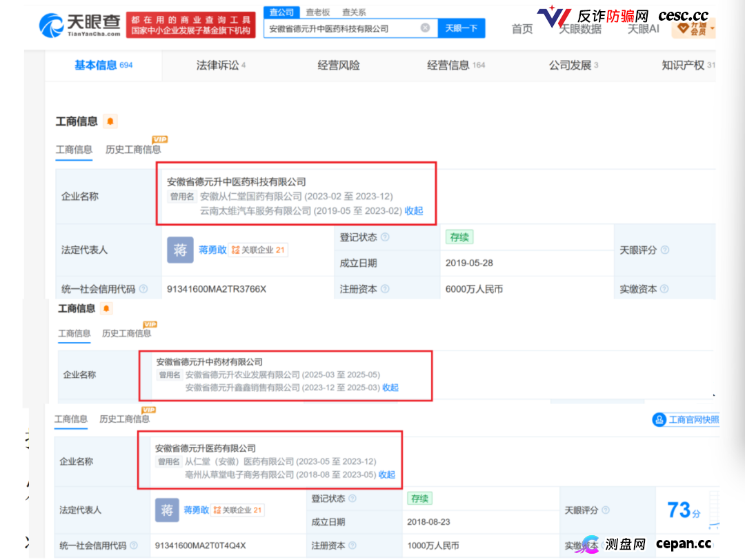Click the red 国家中小企业发展子基金 banner
Screen dimensions: 745x560
[191, 25]
